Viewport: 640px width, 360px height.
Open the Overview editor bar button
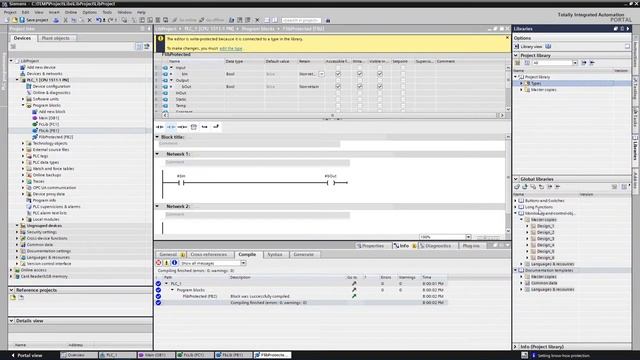pyautogui.click(x=79, y=356)
